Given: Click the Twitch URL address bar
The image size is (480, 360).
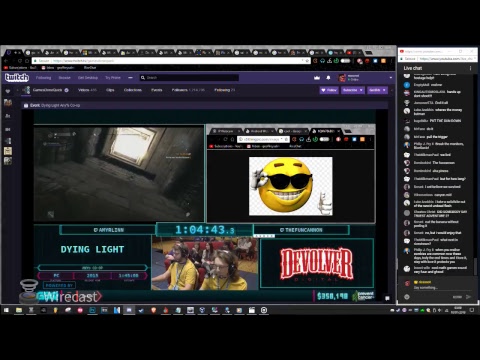Looking at the screenshot, I should tap(170, 61).
